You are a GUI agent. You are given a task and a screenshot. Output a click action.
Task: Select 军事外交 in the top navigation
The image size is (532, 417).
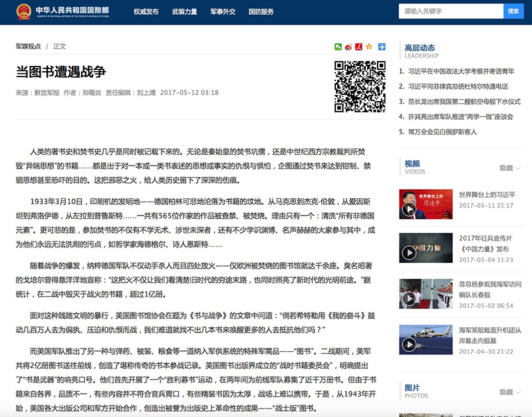(x=223, y=12)
